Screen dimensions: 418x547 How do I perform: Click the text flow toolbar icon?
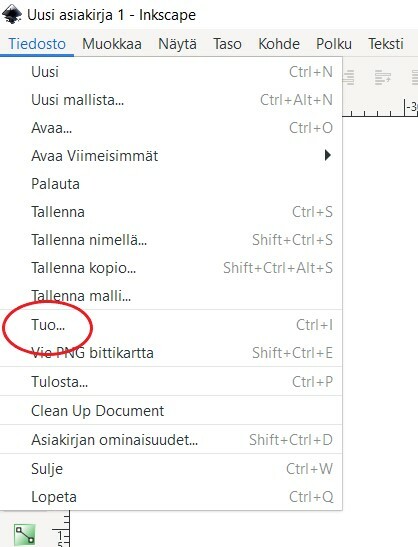(x=383, y=77)
